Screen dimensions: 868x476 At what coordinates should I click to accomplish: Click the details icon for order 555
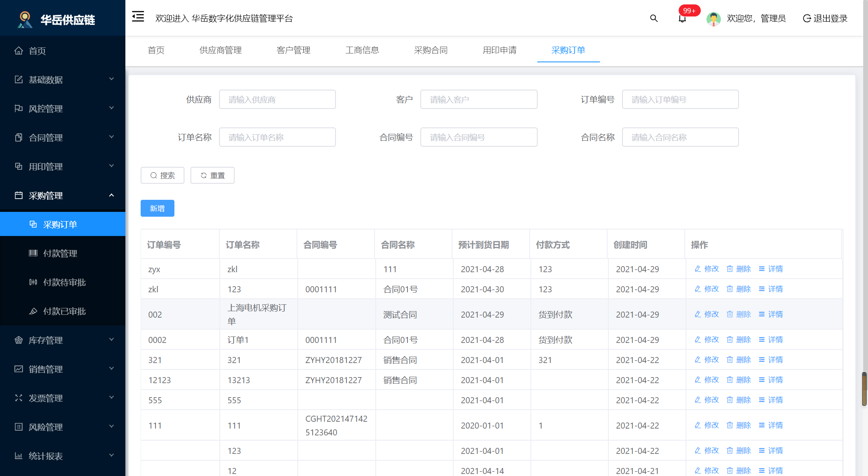tap(762, 400)
